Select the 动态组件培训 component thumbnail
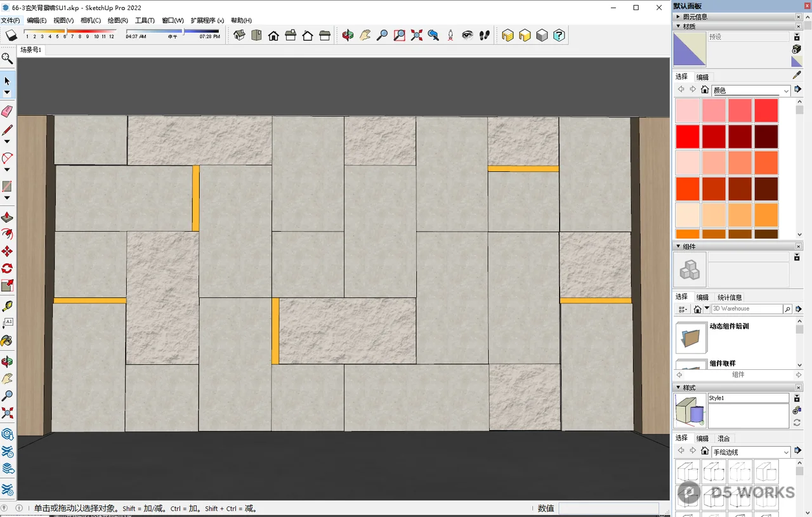 click(x=691, y=338)
